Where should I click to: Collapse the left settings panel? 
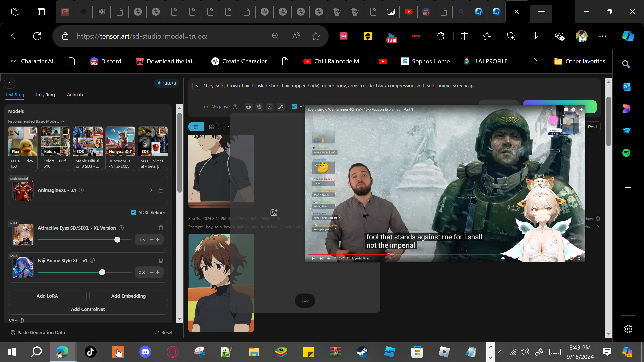(10, 83)
